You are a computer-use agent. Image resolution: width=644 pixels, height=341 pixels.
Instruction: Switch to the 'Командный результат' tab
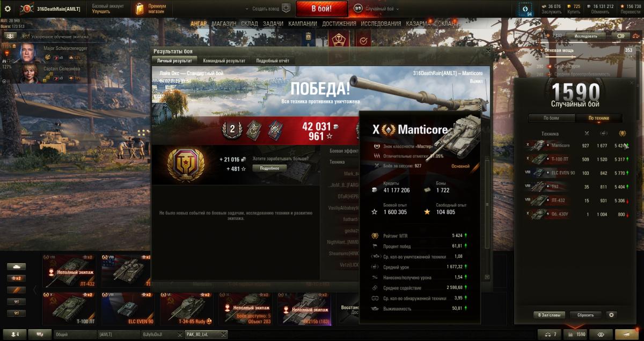click(x=224, y=61)
